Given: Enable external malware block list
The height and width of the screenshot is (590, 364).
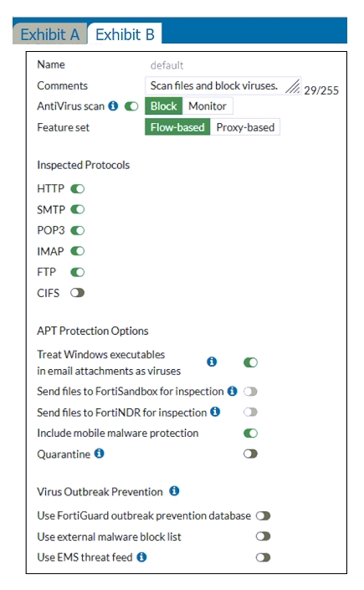Looking at the screenshot, I should [x=263, y=536].
